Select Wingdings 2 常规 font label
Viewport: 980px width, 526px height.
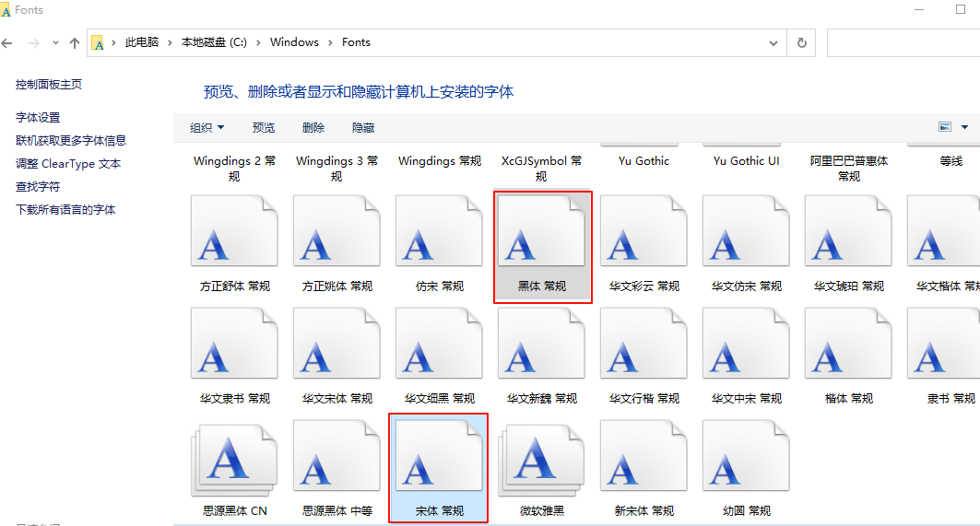click(x=234, y=169)
